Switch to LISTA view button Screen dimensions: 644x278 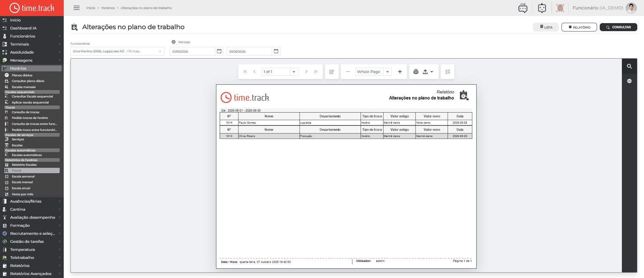point(546,27)
